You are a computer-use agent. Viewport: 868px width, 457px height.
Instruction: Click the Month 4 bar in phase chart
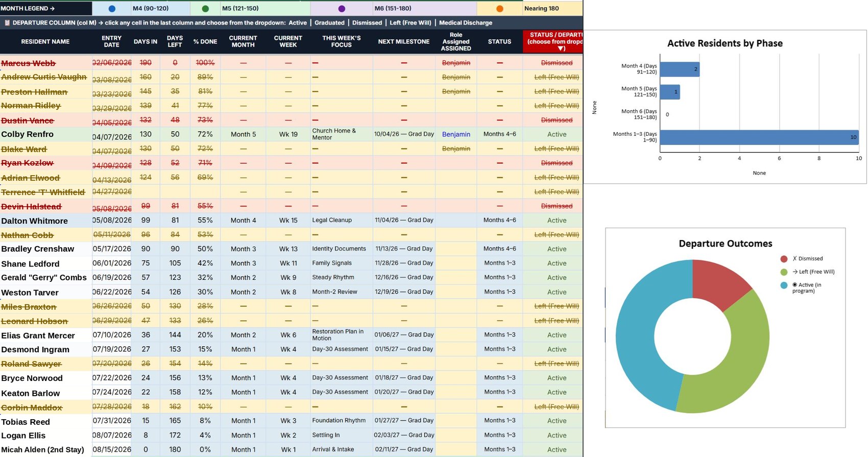pyautogui.click(x=680, y=69)
